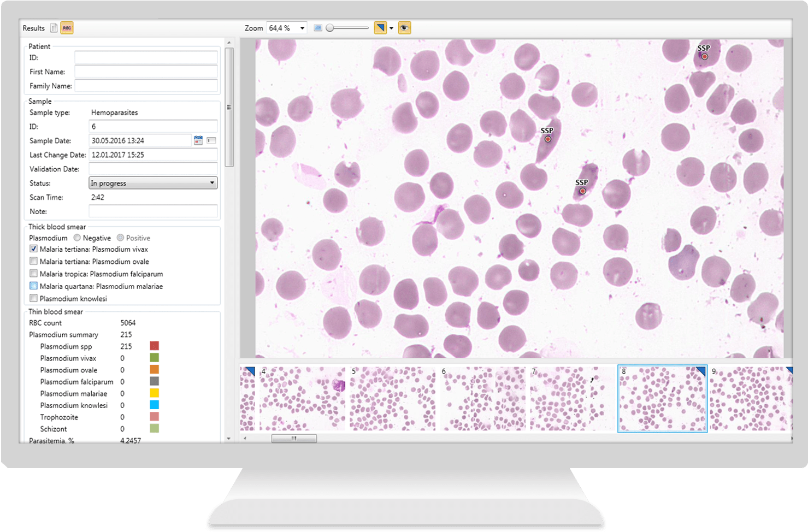
Task: Uncheck Malaria tertiana: Plasmodium vivax
Action: [x=34, y=249]
